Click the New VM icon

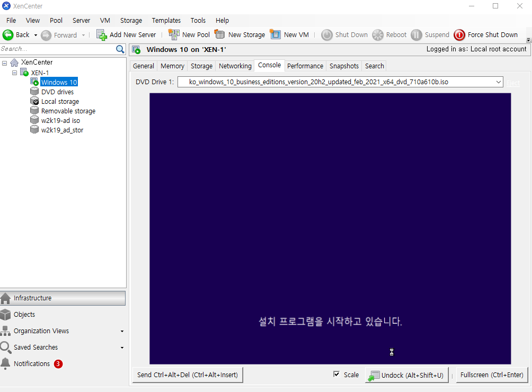point(275,34)
